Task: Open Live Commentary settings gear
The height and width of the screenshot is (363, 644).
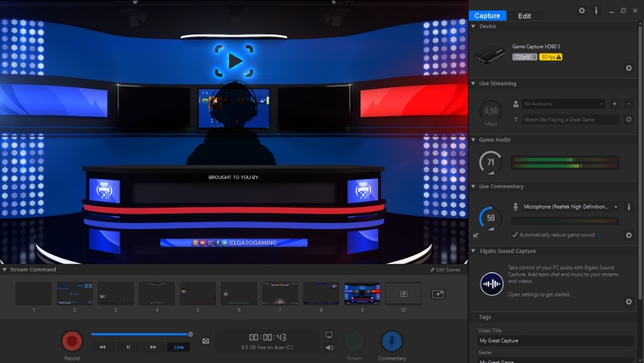Action: [629, 235]
